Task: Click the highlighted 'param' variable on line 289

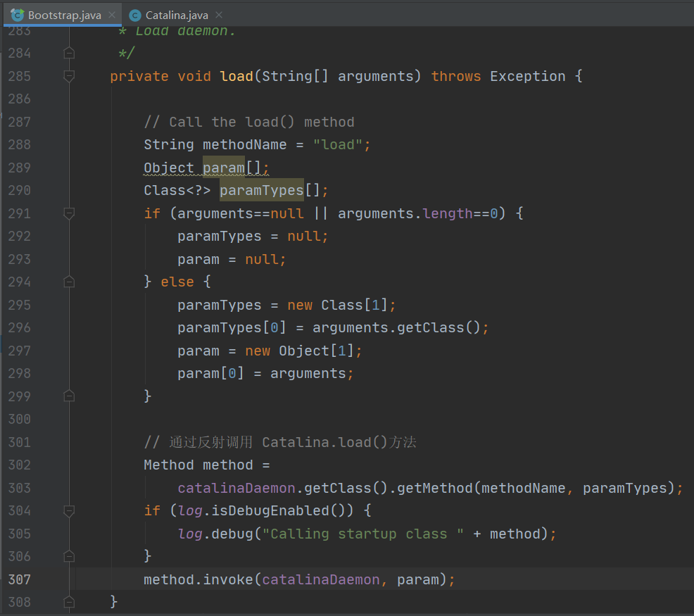Action: click(224, 168)
